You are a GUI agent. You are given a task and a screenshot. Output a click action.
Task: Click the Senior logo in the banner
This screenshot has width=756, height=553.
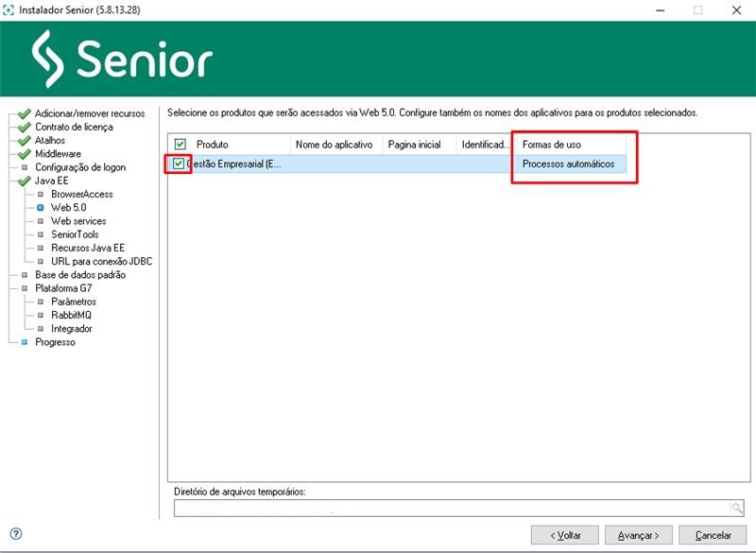(x=122, y=59)
